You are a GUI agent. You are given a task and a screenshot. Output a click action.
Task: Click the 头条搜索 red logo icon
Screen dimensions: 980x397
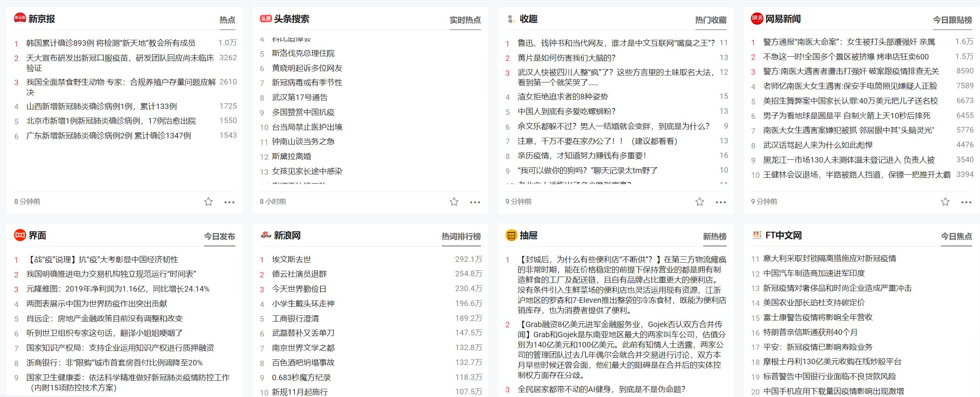click(266, 18)
